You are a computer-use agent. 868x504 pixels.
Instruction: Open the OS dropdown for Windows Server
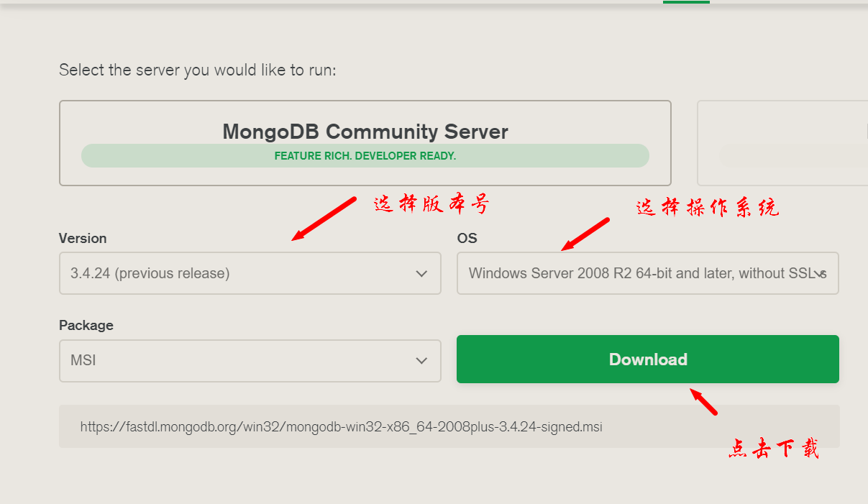[x=648, y=273]
